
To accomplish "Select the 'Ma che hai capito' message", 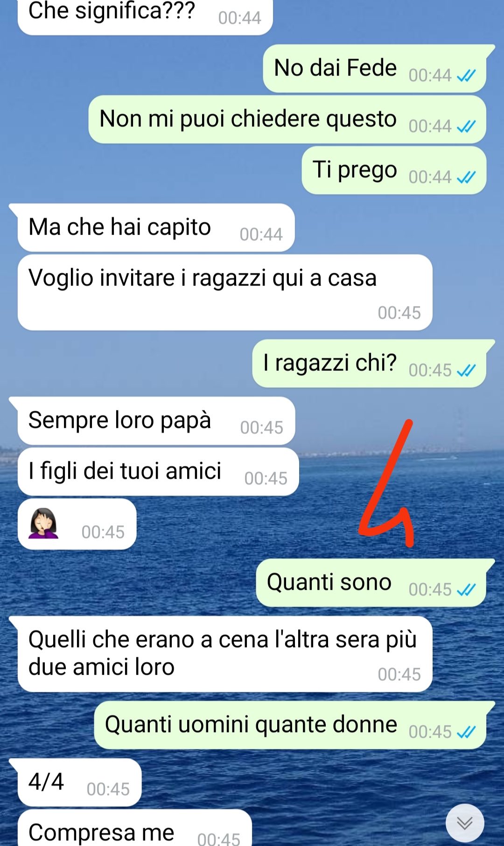I will 156,227.
